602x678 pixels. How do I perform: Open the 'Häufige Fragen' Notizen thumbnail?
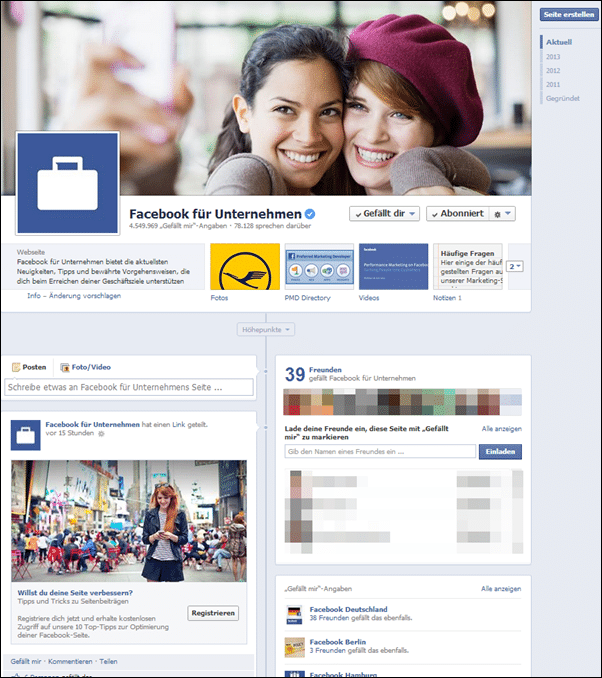[468, 266]
